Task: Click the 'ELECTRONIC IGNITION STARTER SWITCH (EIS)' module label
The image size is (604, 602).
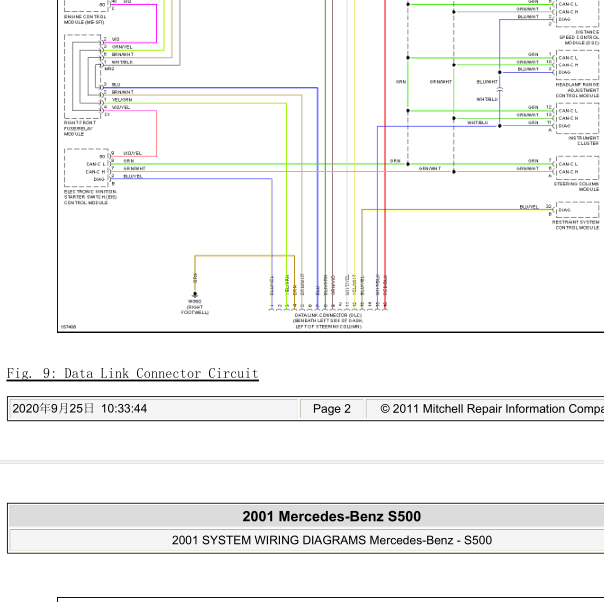Action: (x=91, y=197)
